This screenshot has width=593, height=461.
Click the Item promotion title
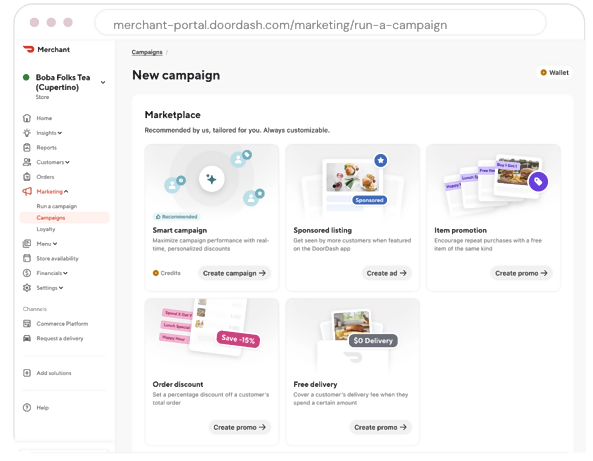pyautogui.click(x=461, y=230)
